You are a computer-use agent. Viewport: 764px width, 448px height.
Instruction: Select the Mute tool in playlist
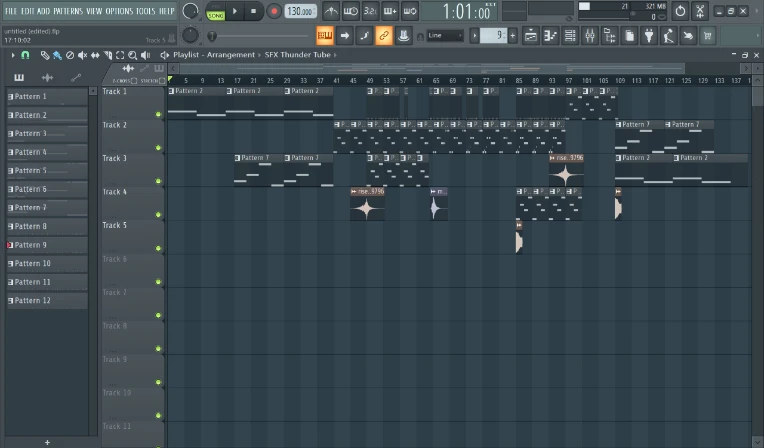[82, 55]
